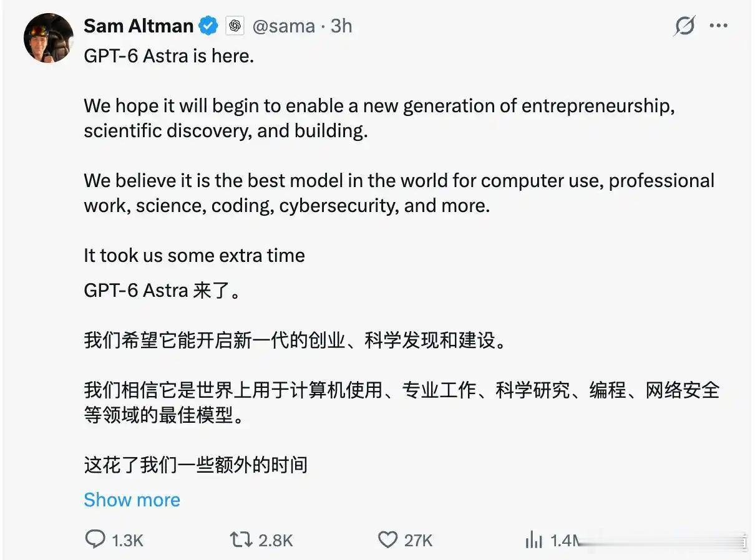Click the 2.8K reposts count

276,540
